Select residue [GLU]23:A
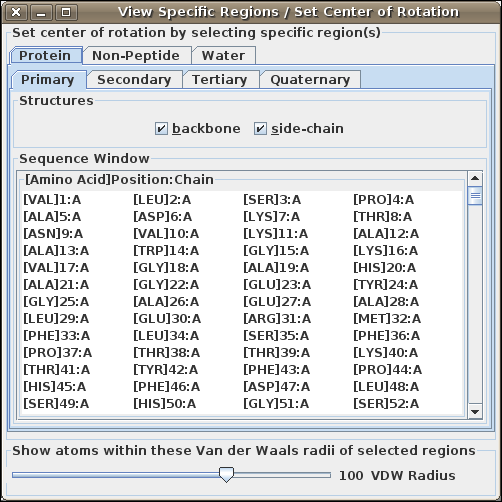This screenshot has width=502, height=502. click(x=277, y=285)
